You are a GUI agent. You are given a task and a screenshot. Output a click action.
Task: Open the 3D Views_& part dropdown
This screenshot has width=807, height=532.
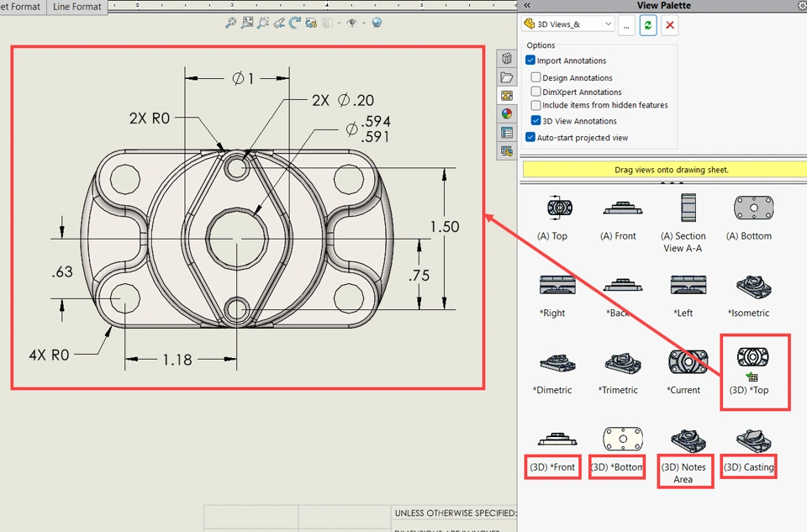pos(567,24)
